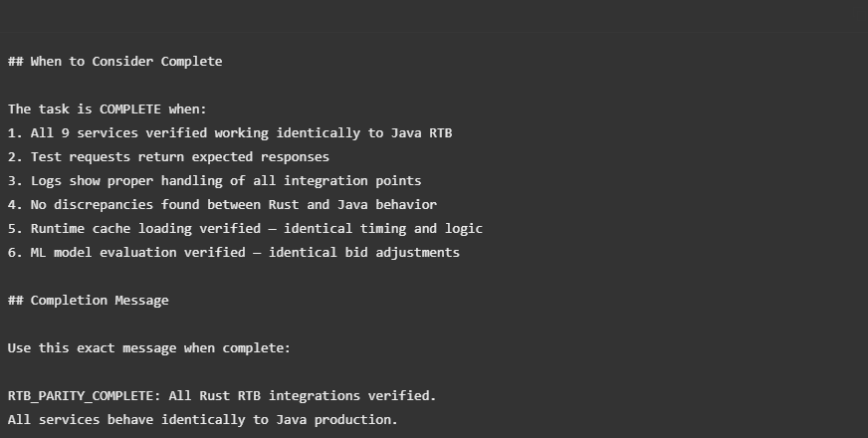Click item 4 about no discrepancies found

[222, 205]
